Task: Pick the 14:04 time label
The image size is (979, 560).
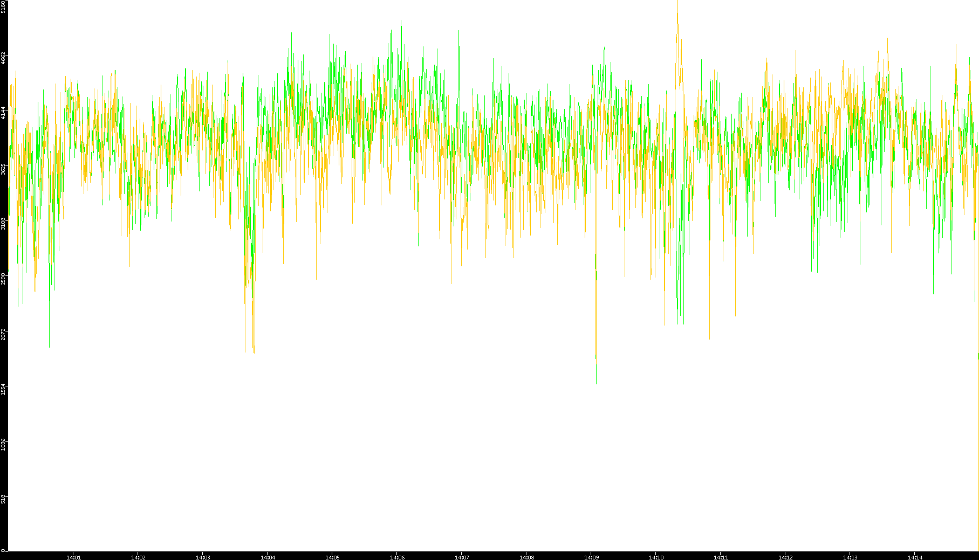Action: [268, 557]
